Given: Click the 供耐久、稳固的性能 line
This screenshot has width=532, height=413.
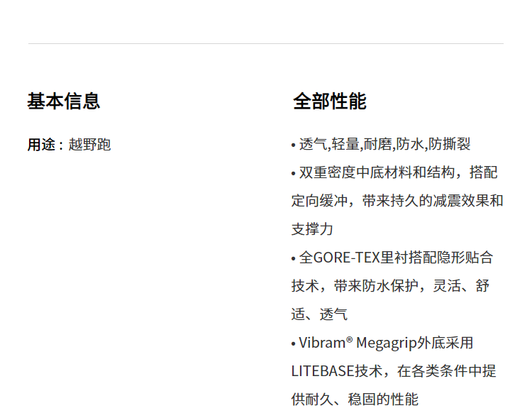Looking at the screenshot, I should coord(355,399).
